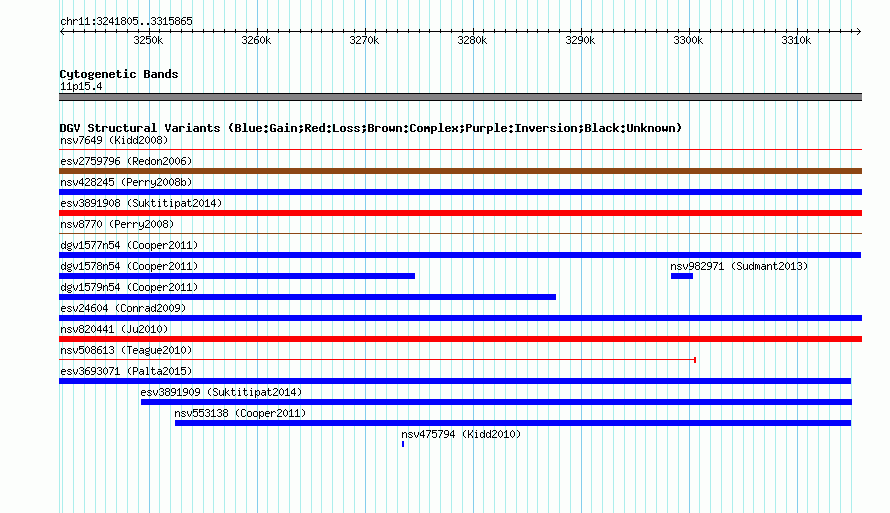Image resolution: width=890 pixels, height=513 pixels.
Task: Click the blue esv3891909 gain bar
Action: pos(496,402)
